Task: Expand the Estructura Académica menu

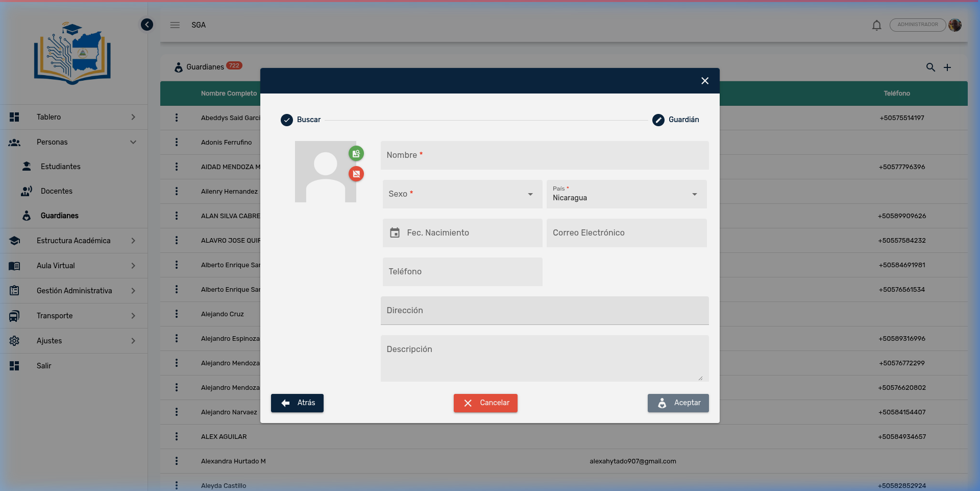Action: (73, 241)
